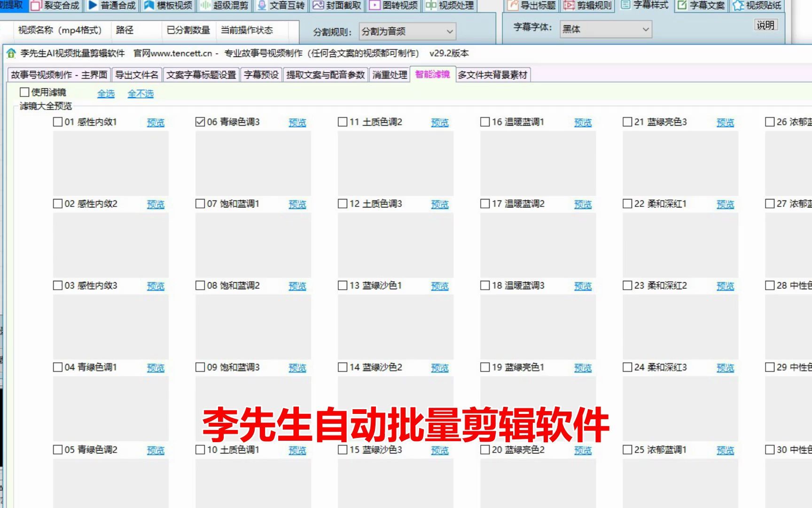The image size is (812, 508).
Task: Preview filter 01 感性内敛1
Action: 156,123
